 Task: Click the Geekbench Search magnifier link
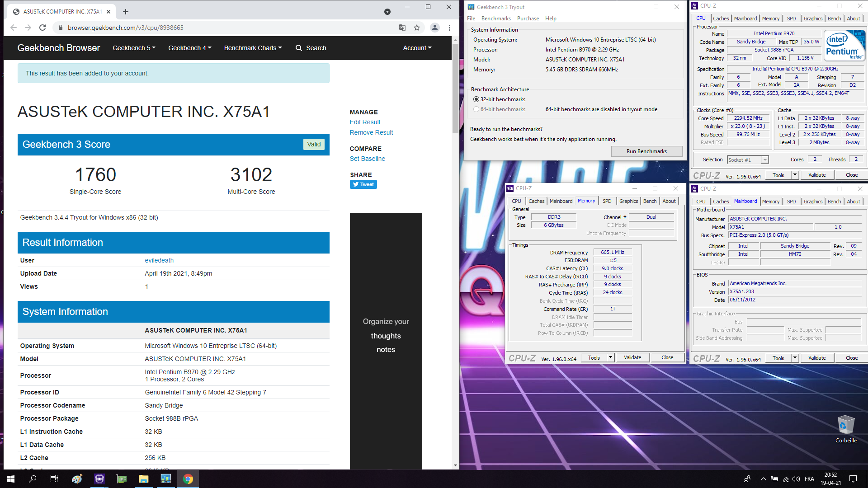[x=311, y=48]
